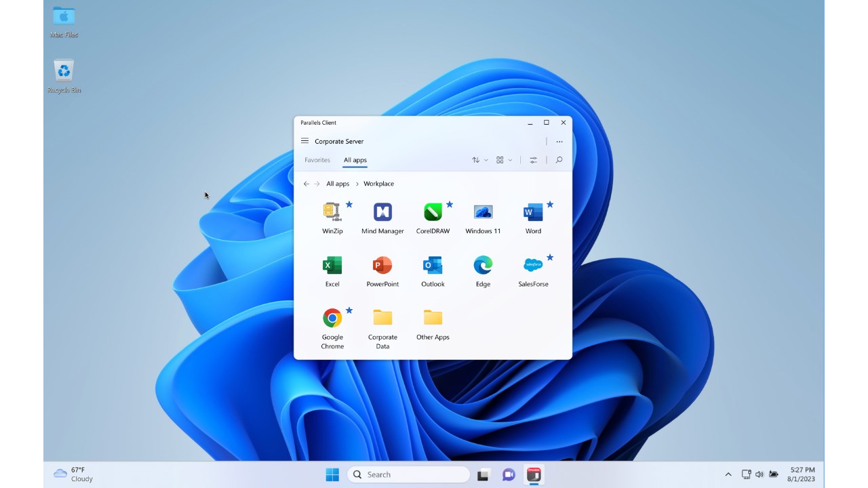
Task: Open the filter settings sliders icon
Action: (534, 160)
